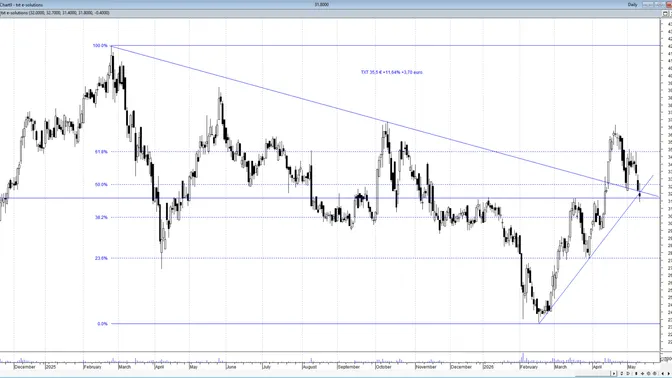Click the double up-down arrows icon in bottom toolbar
This screenshot has width=672, height=378.
click(622, 374)
